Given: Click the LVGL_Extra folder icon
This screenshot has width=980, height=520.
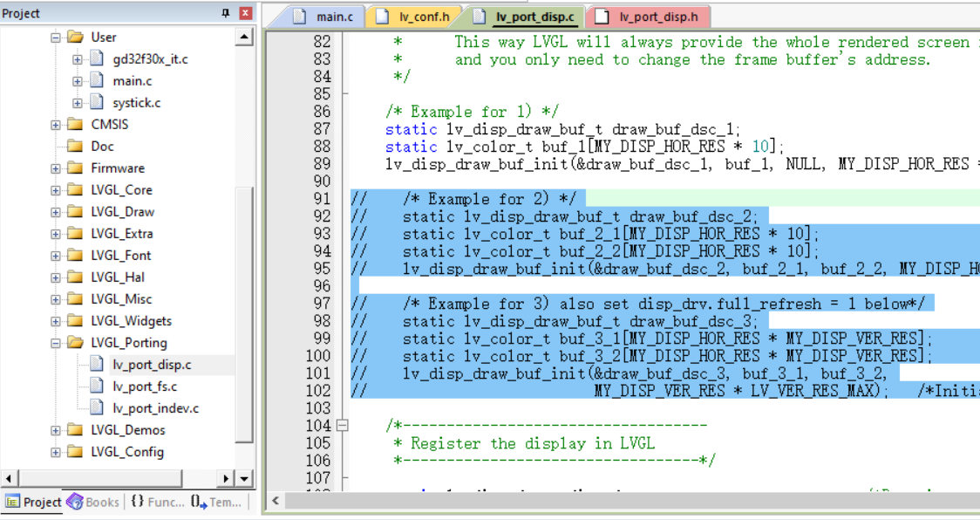Looking at the screenshot, I should tap(75, 234).
